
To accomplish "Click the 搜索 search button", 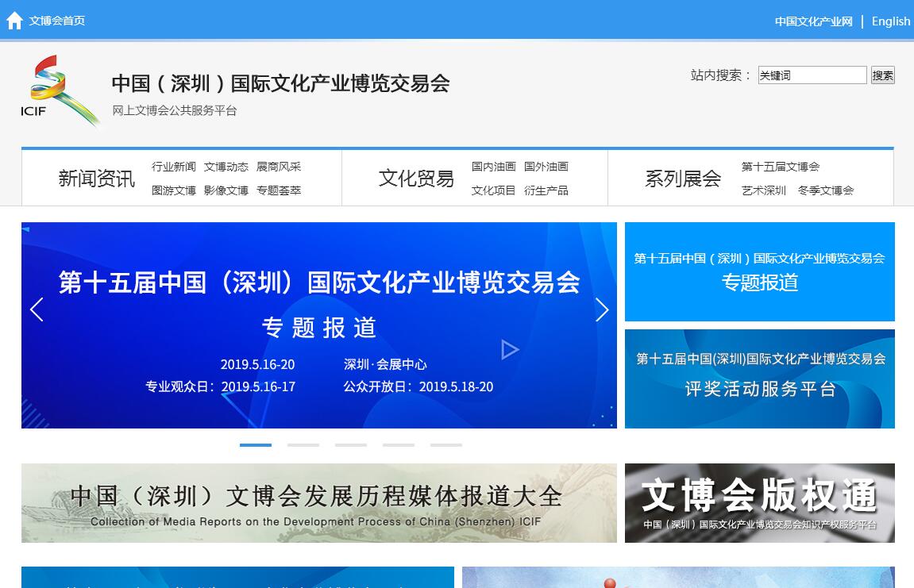I will [882, 75].
